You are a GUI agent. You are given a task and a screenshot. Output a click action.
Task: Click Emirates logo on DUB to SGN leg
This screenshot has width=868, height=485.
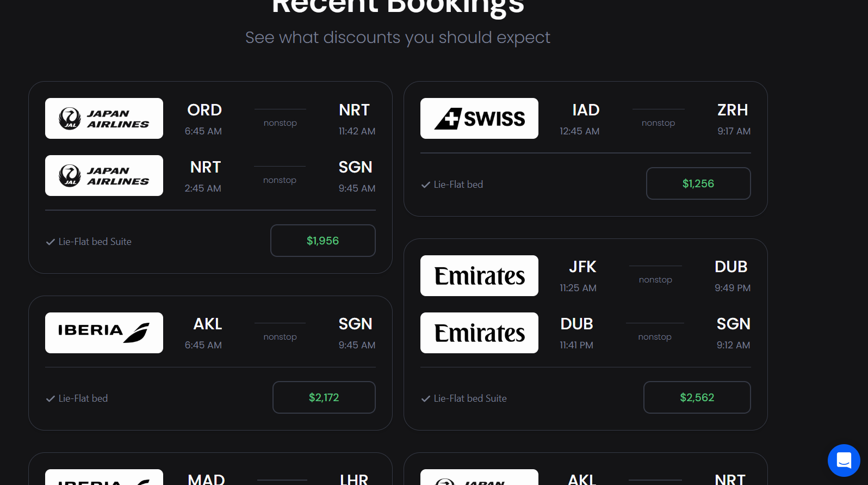point(479,333)
